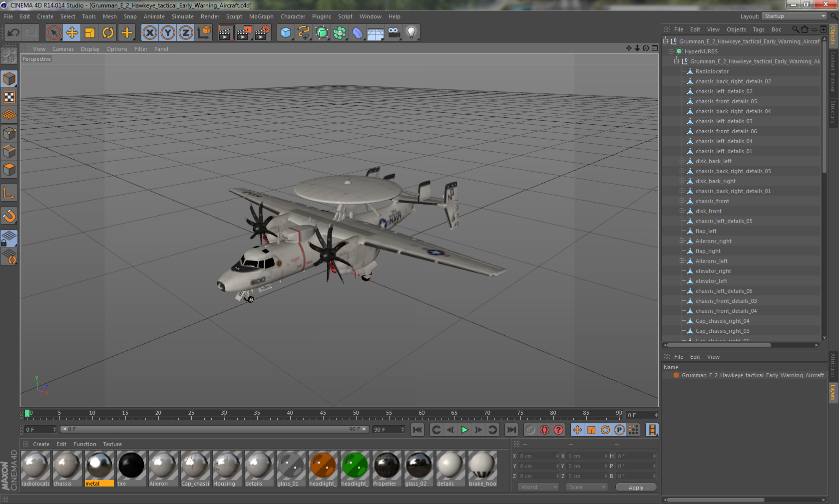Open material manager Texture menu
The height and width of the screenshot is (504, 839).
[x=112, y=444]
